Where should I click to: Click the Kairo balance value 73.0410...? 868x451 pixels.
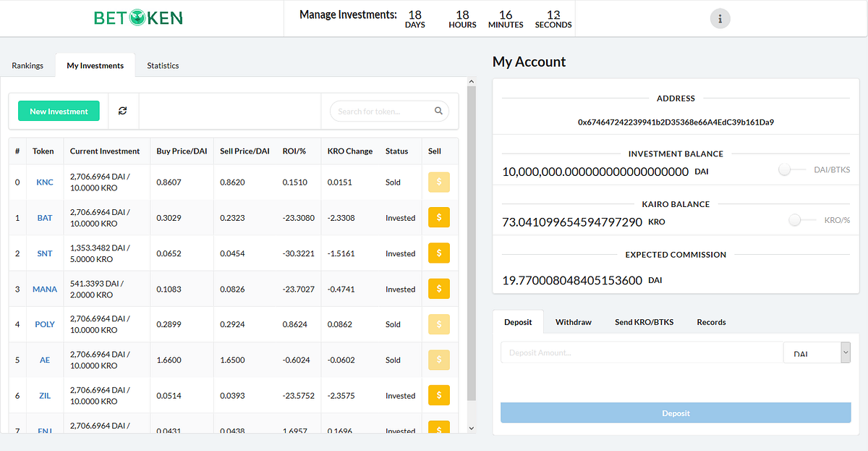(x=572, y=222)
